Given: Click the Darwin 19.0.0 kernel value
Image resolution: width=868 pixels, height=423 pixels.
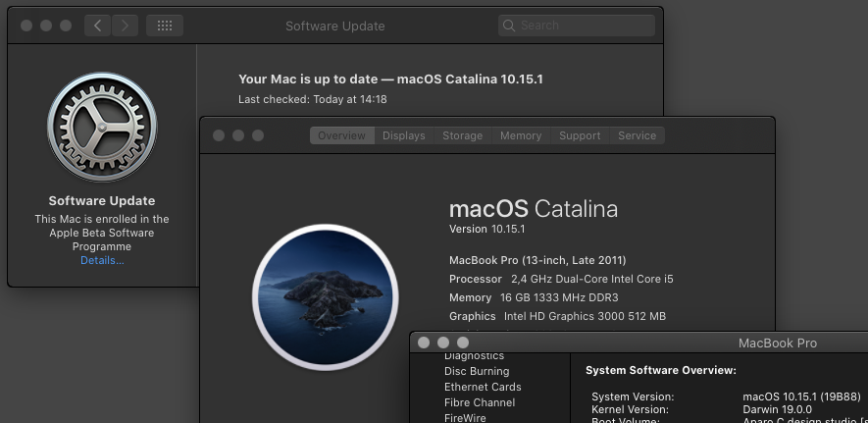Looking at the screenshot, I should (777, 409).
